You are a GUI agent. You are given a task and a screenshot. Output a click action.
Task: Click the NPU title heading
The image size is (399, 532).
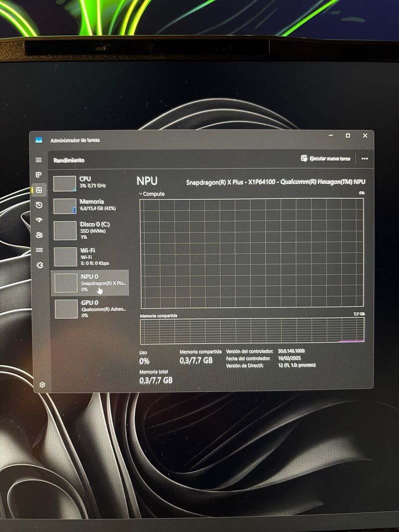147,181
